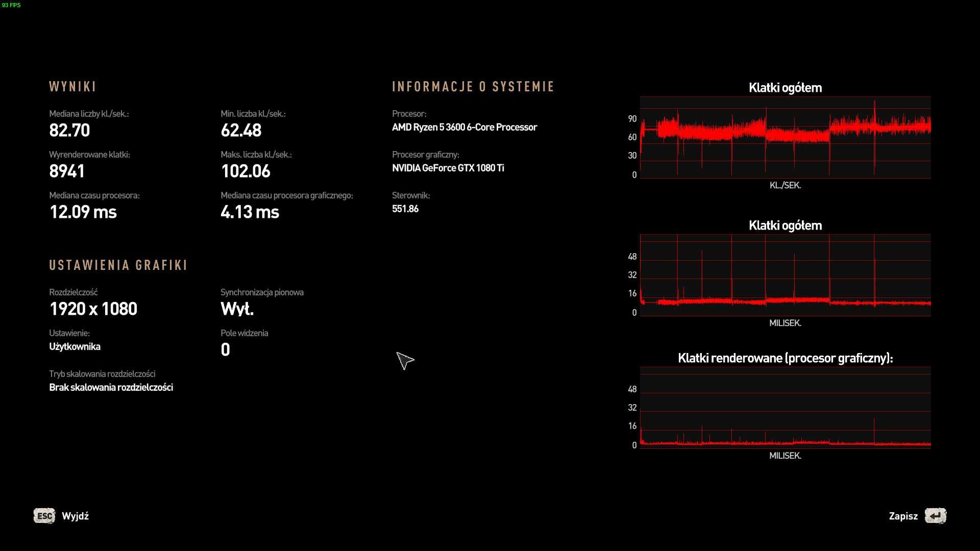Click the Tryb skalowania rozdzielczości label
This screenshot has width=980, height=551.
[102, 374]
